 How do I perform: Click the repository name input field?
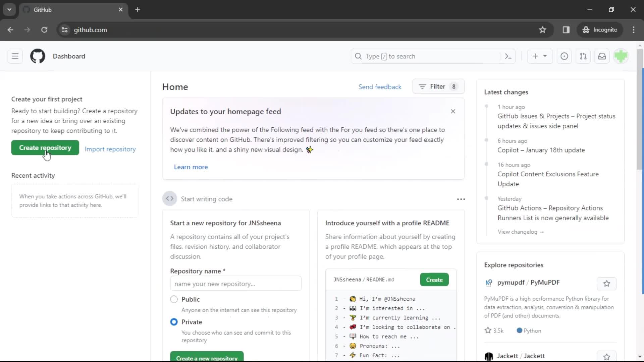236,283
